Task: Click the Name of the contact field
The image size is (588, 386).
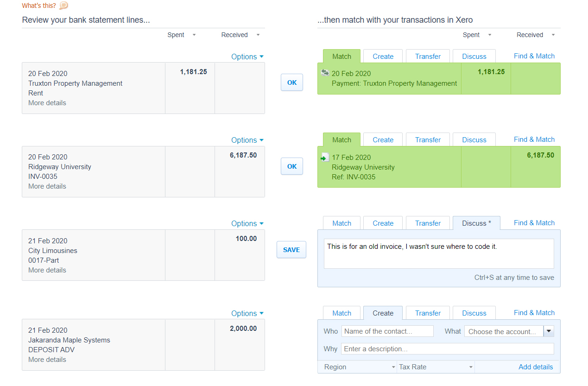Action: click(387, 331)
